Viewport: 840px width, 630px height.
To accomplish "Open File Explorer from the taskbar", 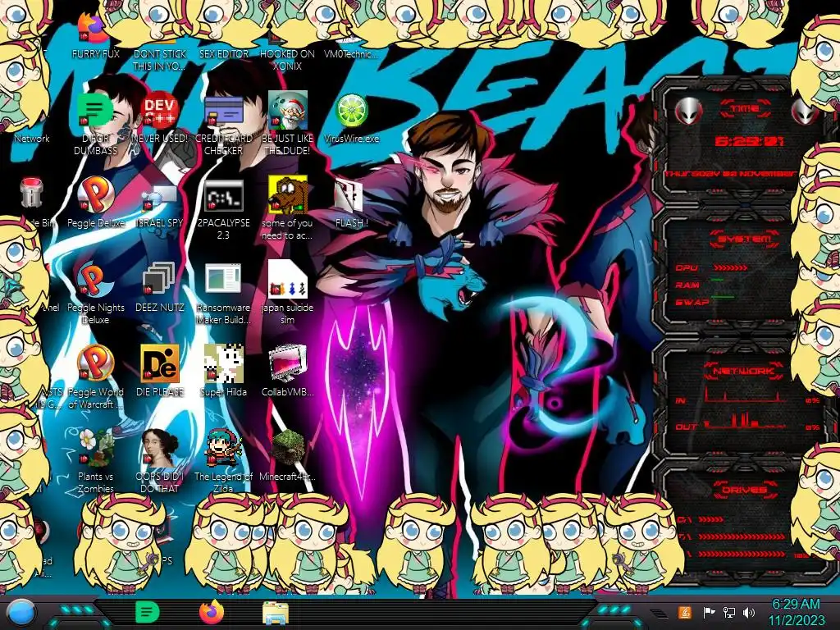I will [x=276, y=613].
